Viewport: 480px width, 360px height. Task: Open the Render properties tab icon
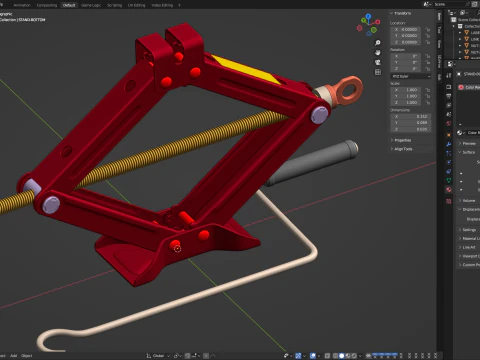pos(449,87)
